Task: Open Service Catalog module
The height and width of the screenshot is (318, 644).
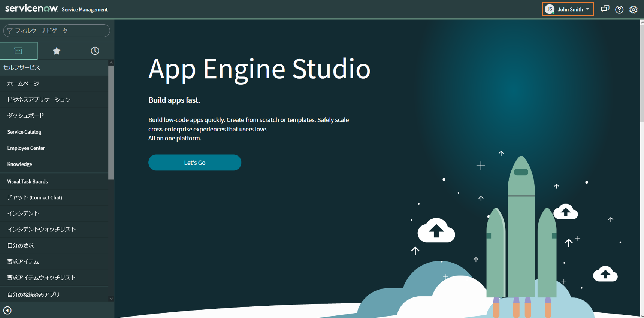Action: click(x=54, y=132)
